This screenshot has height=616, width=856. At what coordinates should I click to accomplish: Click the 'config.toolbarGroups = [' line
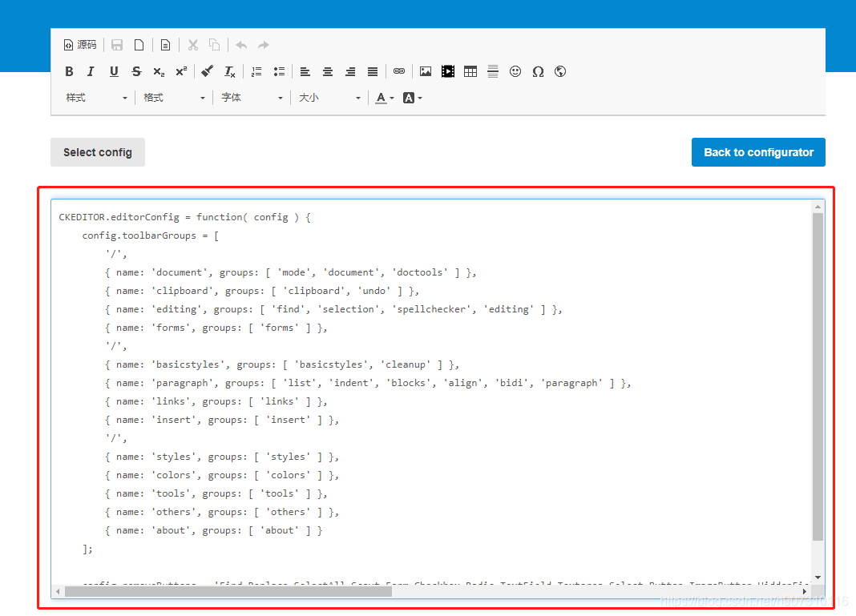point(150,236)
